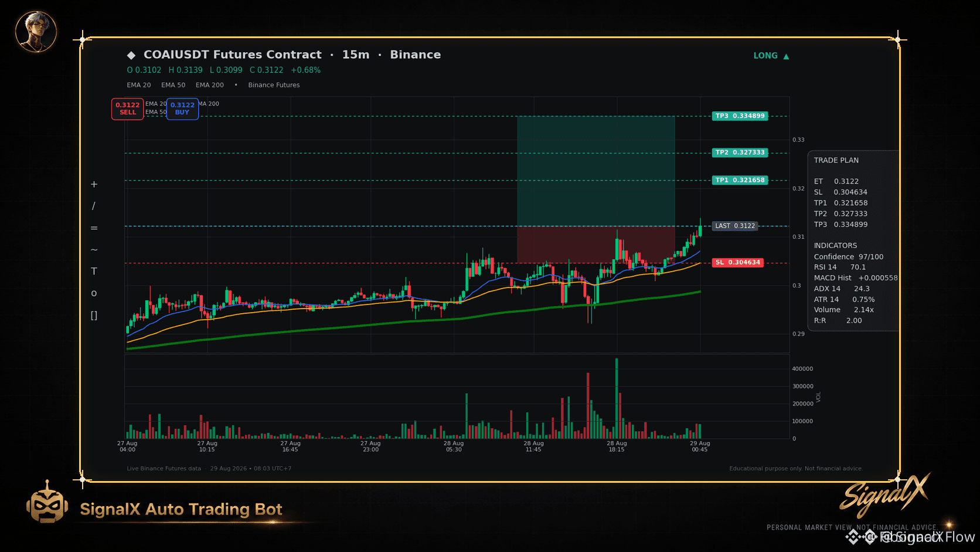Click the TP2 0.327333 row in trade plan
Viewport: 980px width, 552px height.
tap(841, 214)
